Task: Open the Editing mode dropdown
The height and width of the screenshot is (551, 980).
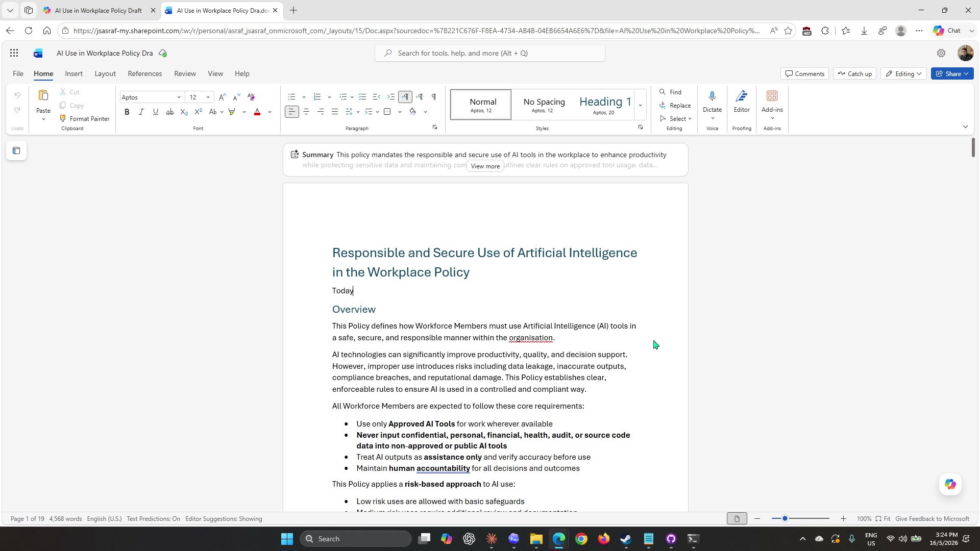Action: click(903, 73)
